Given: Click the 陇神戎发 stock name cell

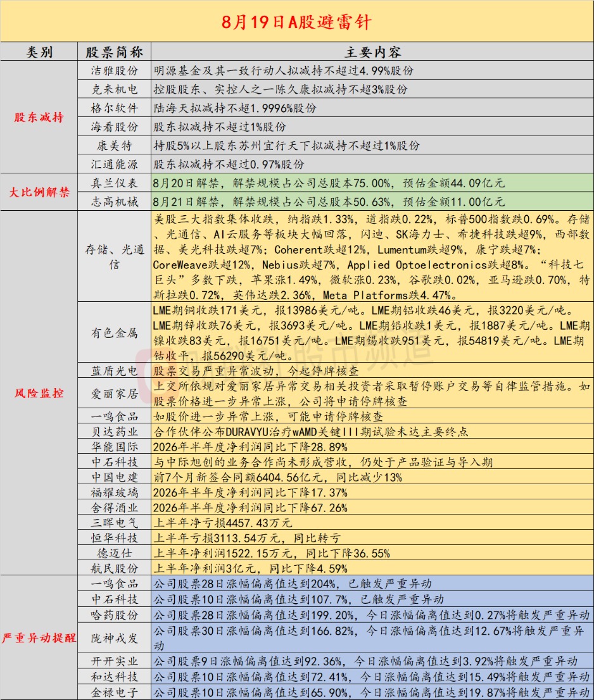Looking at the screenshot, I should pyautogui.click(x=115, y=638).
